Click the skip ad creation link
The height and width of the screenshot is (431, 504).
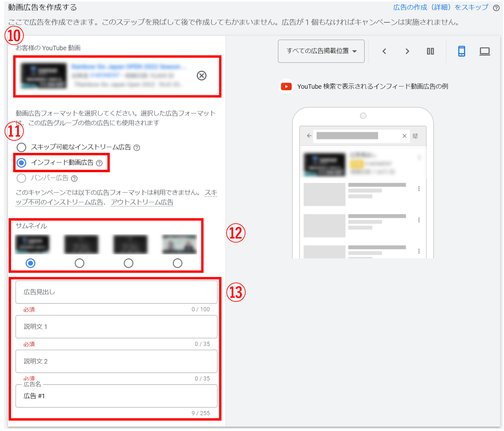(440, 7)
